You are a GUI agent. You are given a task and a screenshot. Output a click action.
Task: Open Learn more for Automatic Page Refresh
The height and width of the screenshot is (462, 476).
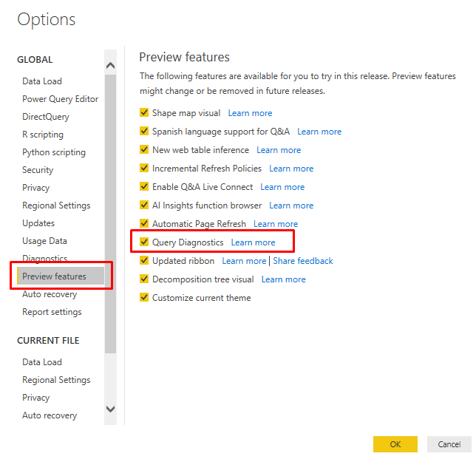tap(276, 224)
